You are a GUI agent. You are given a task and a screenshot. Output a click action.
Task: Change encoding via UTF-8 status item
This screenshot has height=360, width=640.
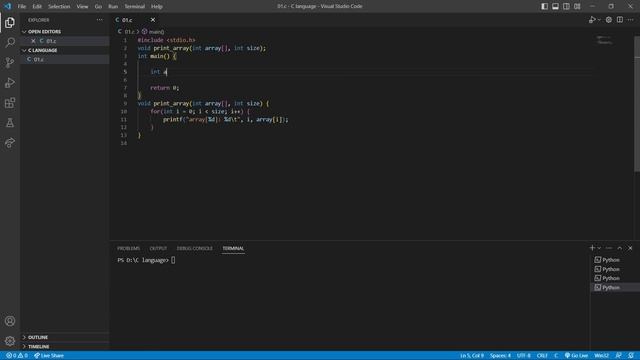[x=524, y=356]
